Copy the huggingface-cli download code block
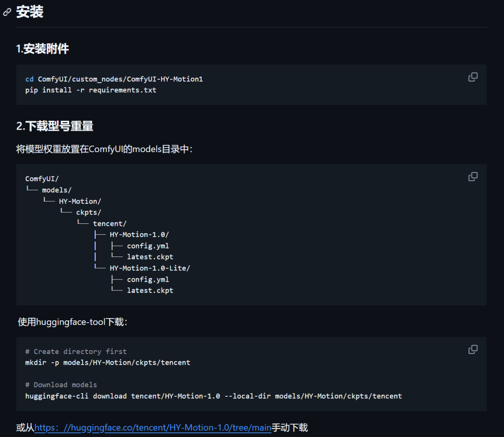 tap(473, 349)
